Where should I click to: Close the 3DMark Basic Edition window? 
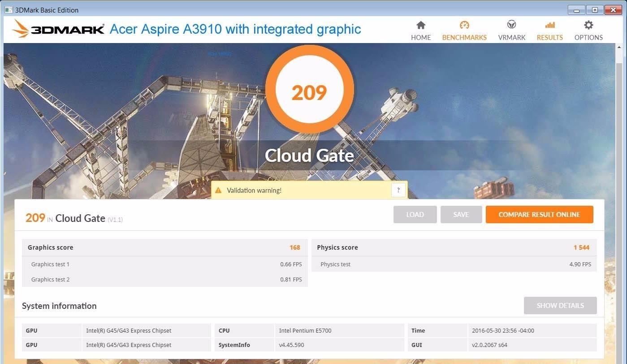613,10
